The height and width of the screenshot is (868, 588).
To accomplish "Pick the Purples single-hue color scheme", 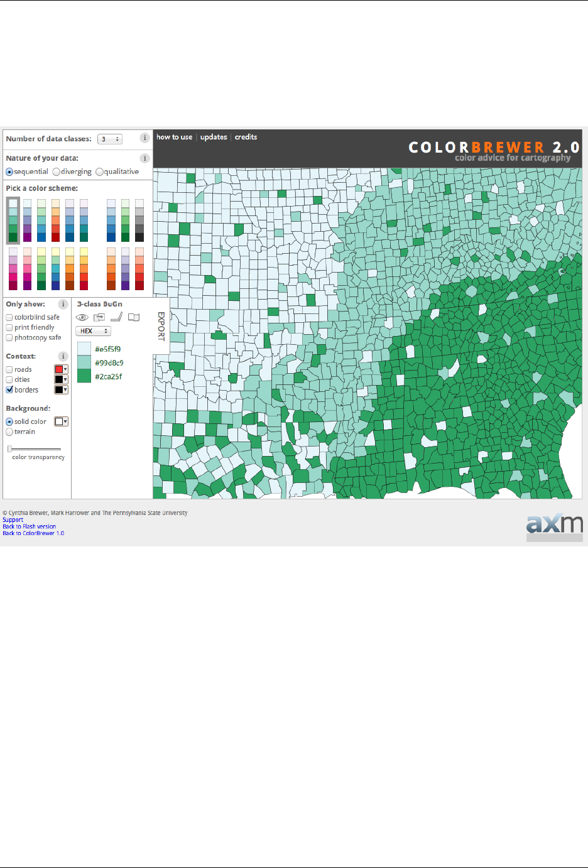I will pyautogui.click(x=126, y=269).
